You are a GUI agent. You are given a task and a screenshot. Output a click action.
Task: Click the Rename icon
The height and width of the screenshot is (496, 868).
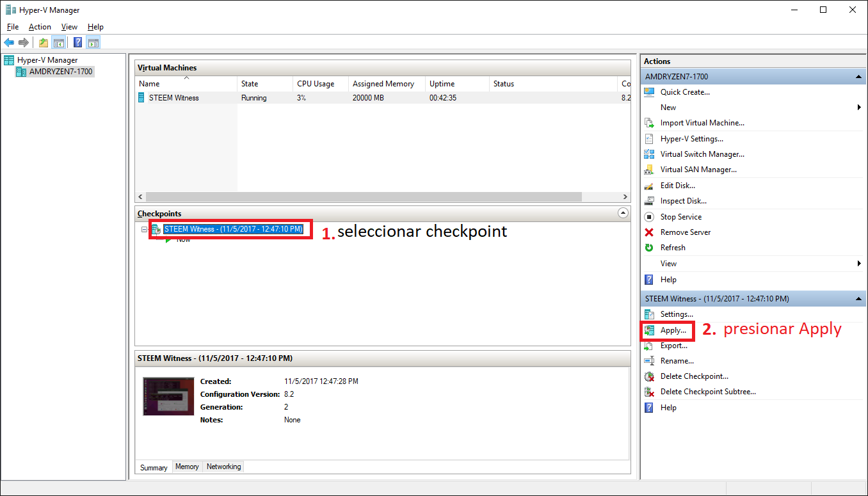tap(649, 361)
